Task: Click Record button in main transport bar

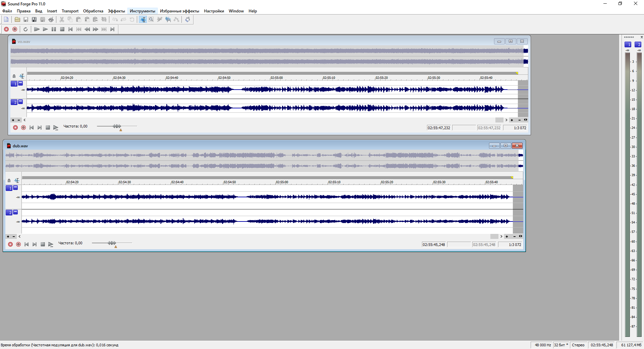Action: coord(6,29)
